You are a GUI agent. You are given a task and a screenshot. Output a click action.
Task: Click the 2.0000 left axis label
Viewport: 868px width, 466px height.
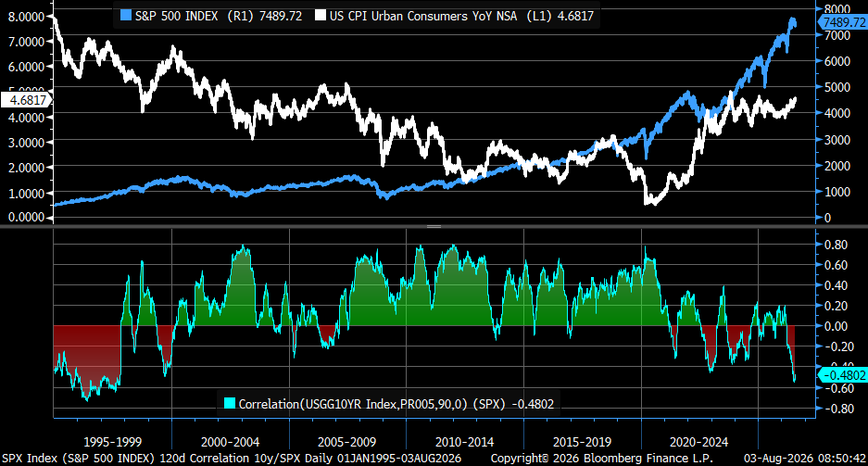[x=25, y=168]
